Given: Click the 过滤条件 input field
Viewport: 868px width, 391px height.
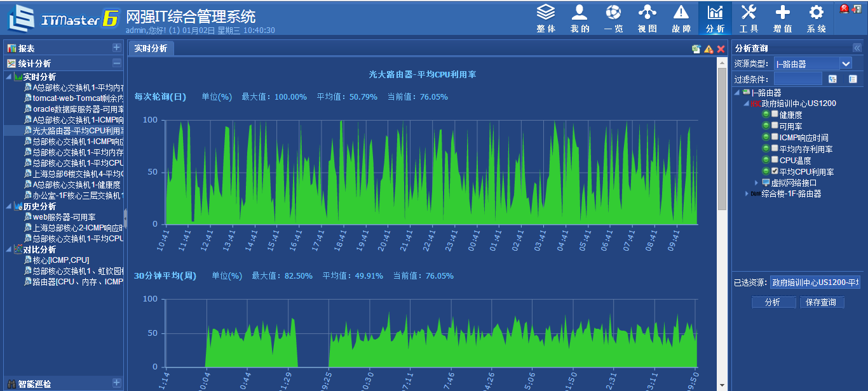Looking at the screenshot, I should click(x=797, y=79).
